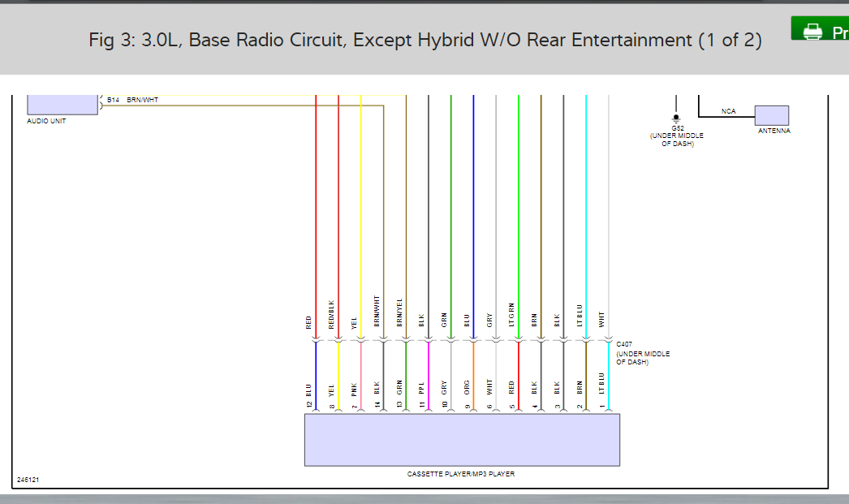Click the BRN/YEL wire label
Screen dimensions: 849x504
point(399,312)
